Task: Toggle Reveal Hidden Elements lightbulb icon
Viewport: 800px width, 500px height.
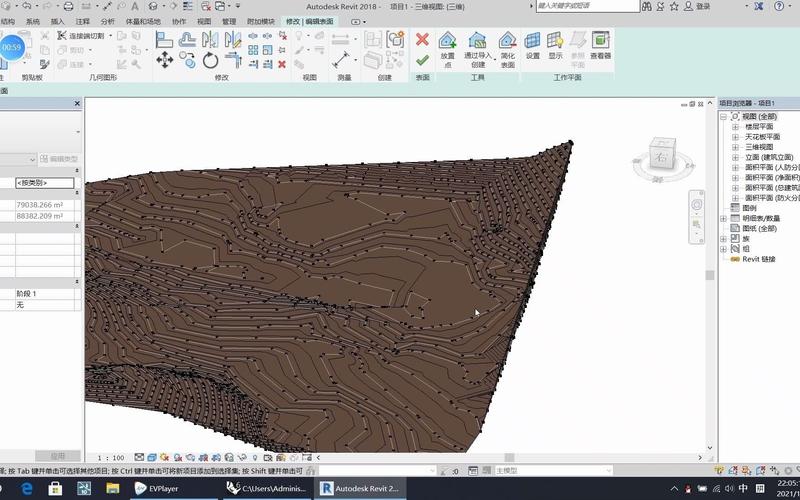Action: (x=255, y=457)
